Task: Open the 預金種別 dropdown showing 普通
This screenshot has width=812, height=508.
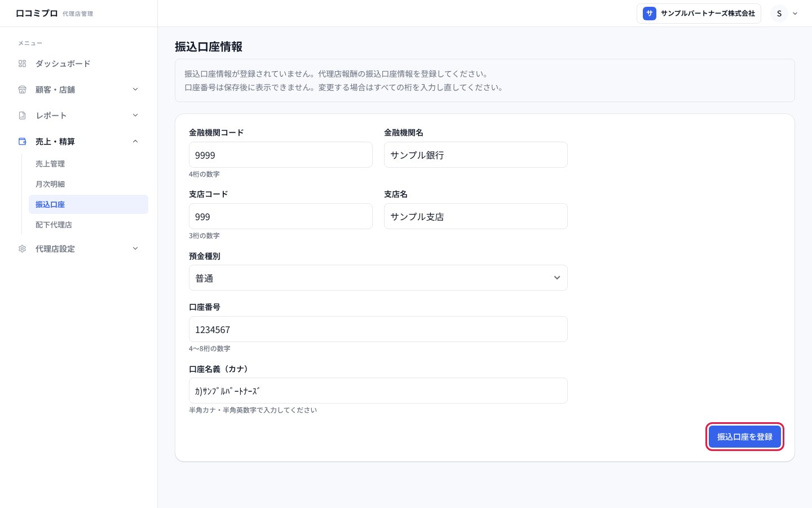Action: (x=378, y=278)
